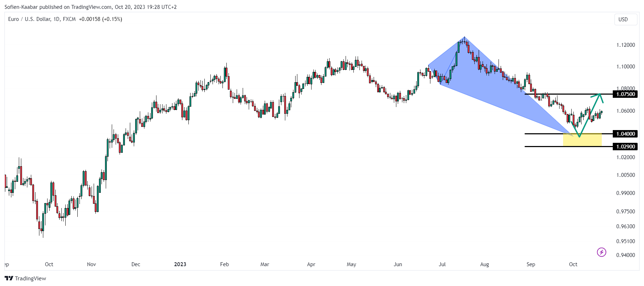Click the 1.07500 price level label

(x=625, y=94)
